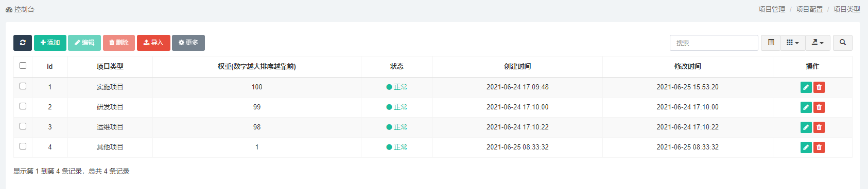
Task: Select the checkbox for 运维项目 row
Action: 23,126
